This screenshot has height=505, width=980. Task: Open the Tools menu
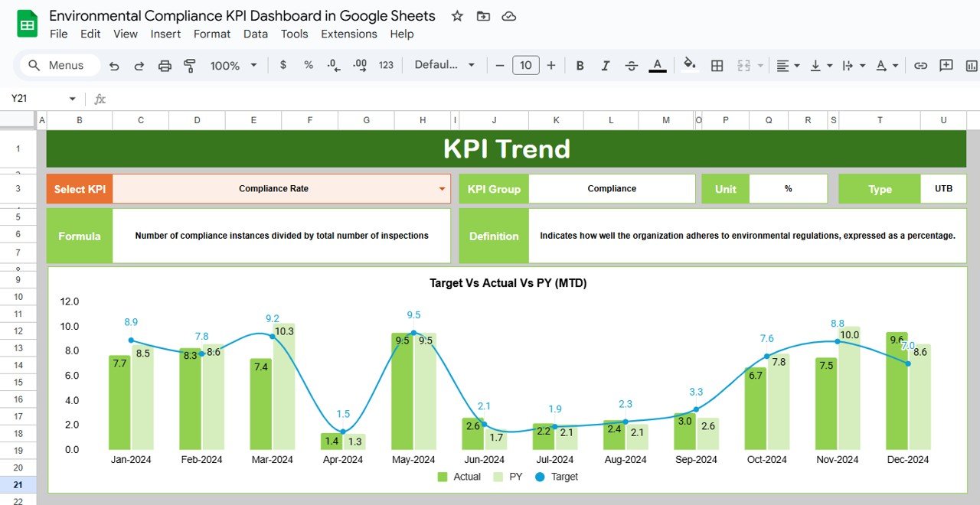pyautogui.click(x=294, y=34)
